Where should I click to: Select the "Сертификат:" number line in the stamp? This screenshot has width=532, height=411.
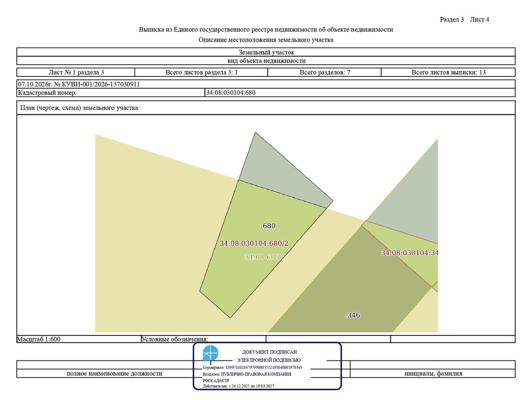pos(252,368)
